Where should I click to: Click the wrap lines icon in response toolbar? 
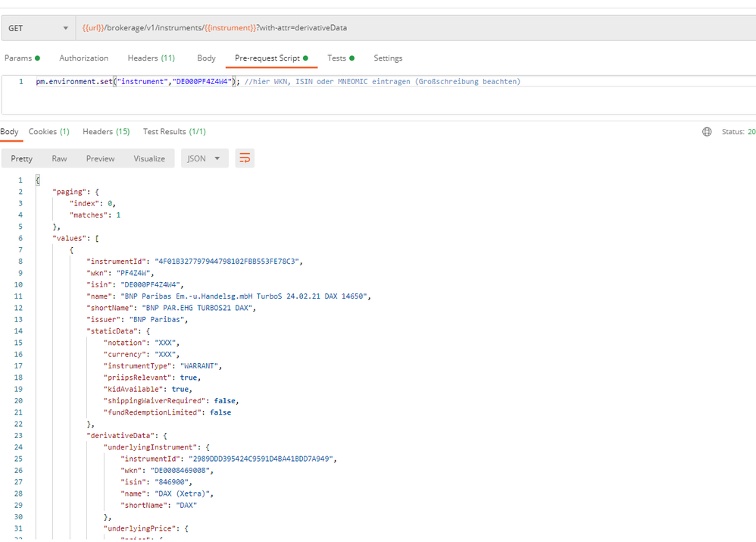245,158
